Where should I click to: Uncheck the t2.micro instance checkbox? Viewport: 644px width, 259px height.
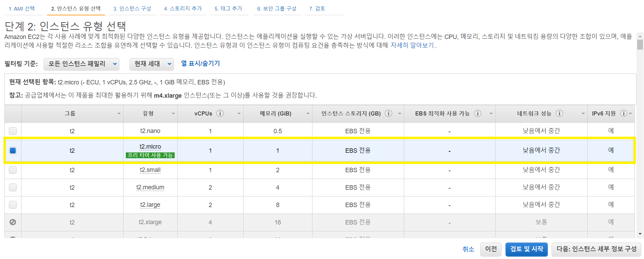13,150
